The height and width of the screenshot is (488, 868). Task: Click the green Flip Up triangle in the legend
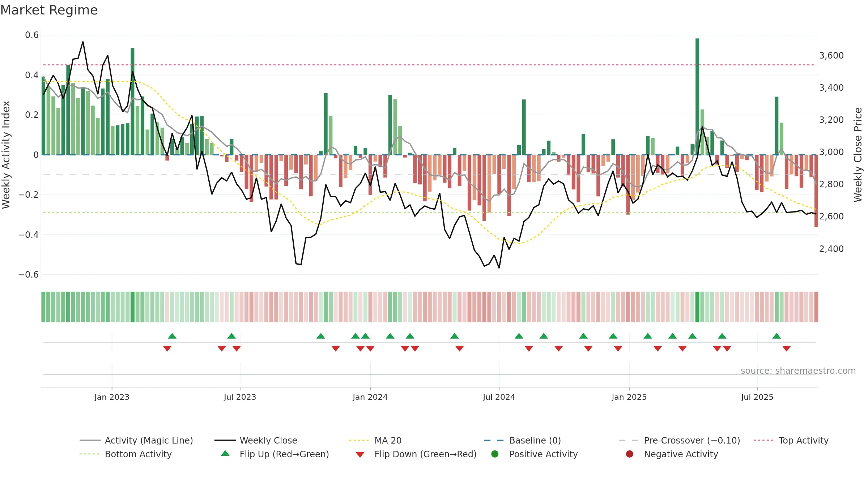(x=225, y=453)
